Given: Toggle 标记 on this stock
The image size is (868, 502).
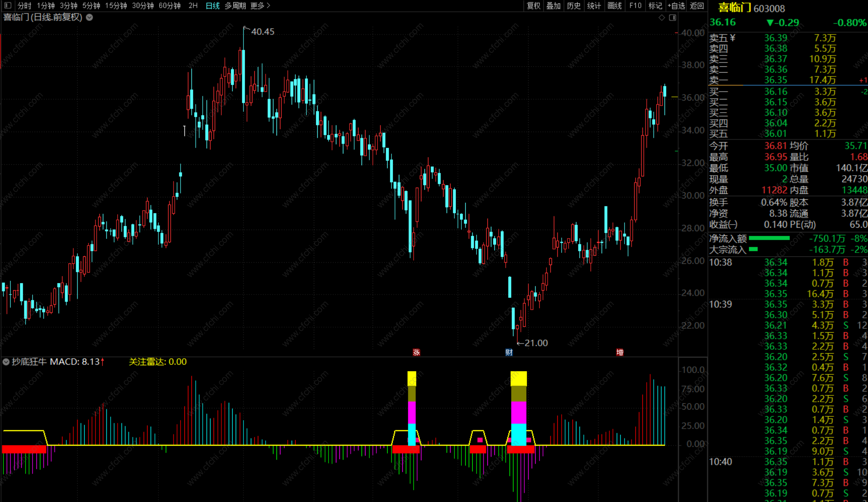Looking at the screenshot, I should click(x=655, y=5).
